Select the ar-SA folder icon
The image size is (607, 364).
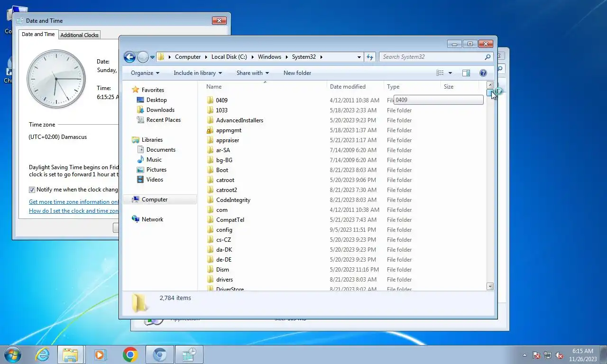211,150
